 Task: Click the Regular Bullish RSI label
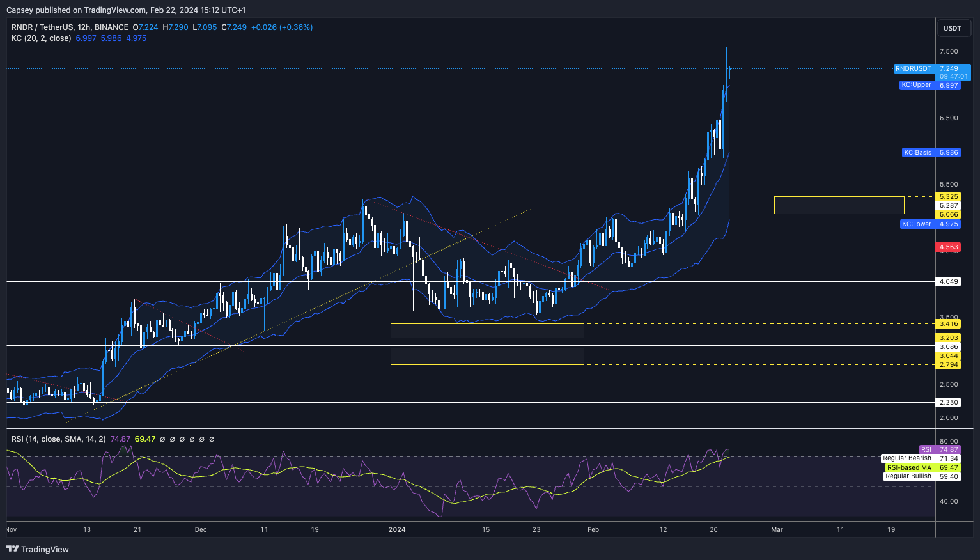[908, 476]
